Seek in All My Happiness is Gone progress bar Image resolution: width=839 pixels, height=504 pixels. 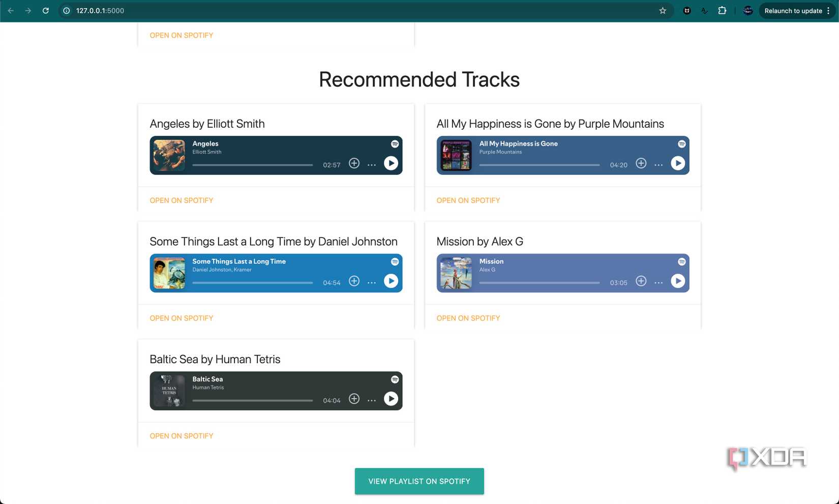point(540,165)
